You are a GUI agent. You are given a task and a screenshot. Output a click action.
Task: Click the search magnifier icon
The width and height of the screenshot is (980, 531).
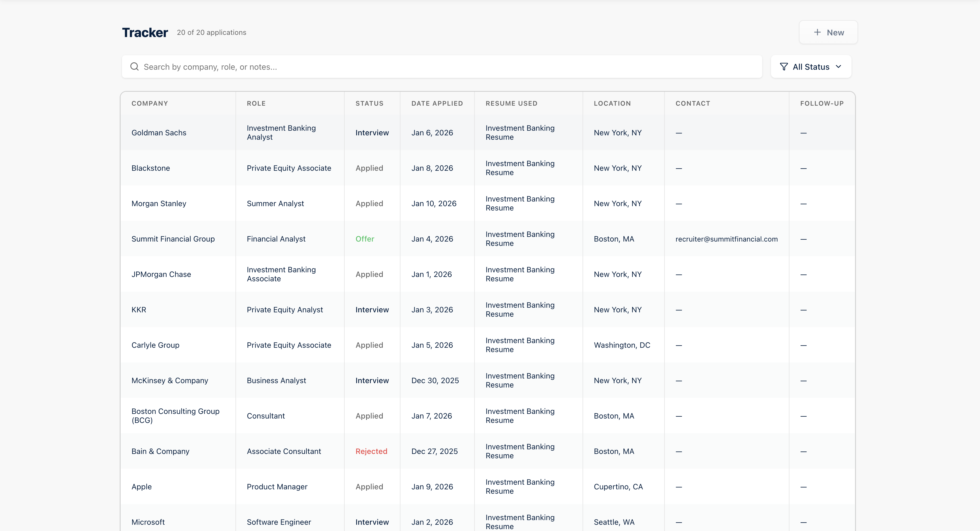click(134, 67)
